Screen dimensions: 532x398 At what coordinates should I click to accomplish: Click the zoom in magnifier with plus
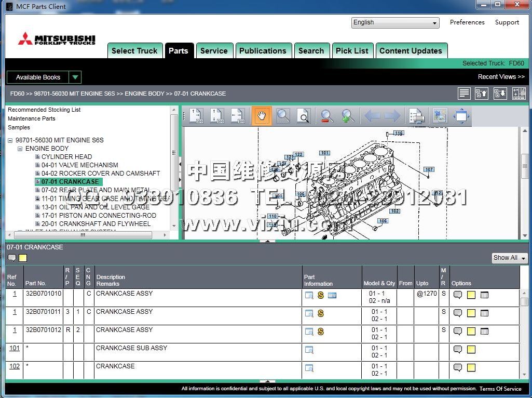[348, 116]
